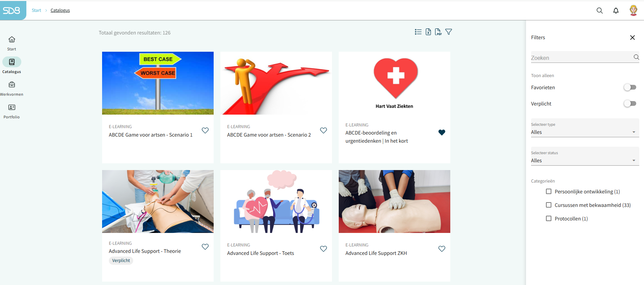644x285 pixels.
Task: Check Persoonlijke ontwikkeling category
Action: pyautogui.click(x=549, y=191)
